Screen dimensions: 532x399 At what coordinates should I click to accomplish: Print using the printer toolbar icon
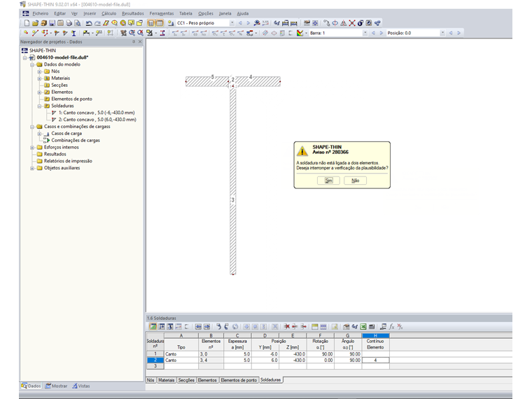[x=69, y=23]
